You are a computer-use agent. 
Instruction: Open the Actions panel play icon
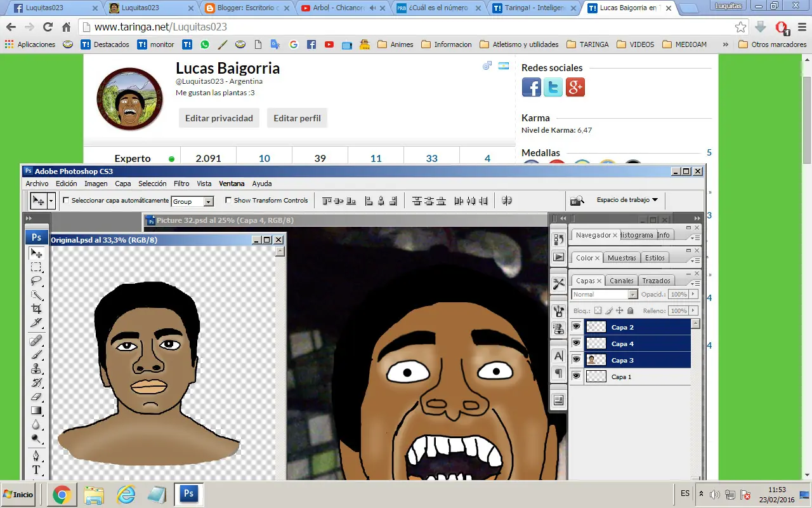click(x=558, y=257)
